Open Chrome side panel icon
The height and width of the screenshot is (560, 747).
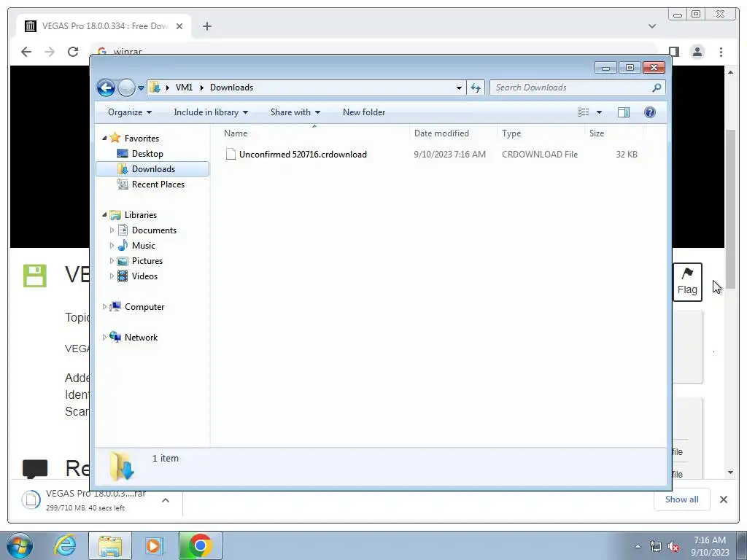tap(673, 52)
